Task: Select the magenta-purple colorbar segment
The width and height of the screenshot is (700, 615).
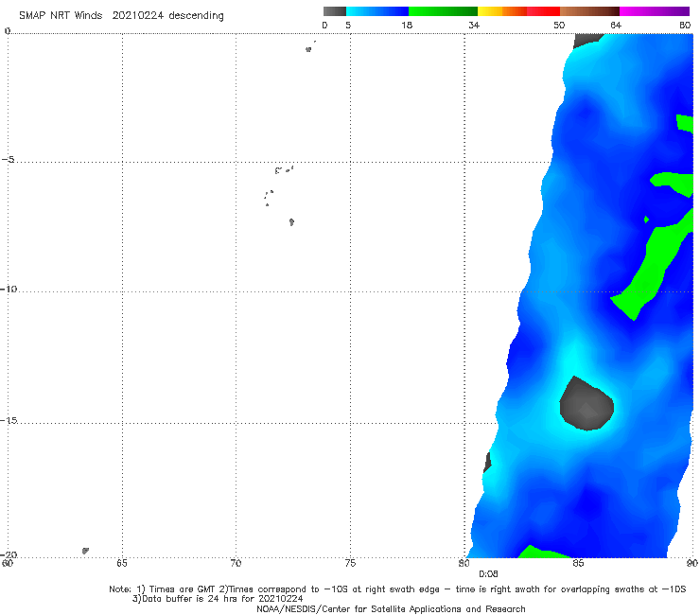Action: pyautogui.click(x=655, y=11)
